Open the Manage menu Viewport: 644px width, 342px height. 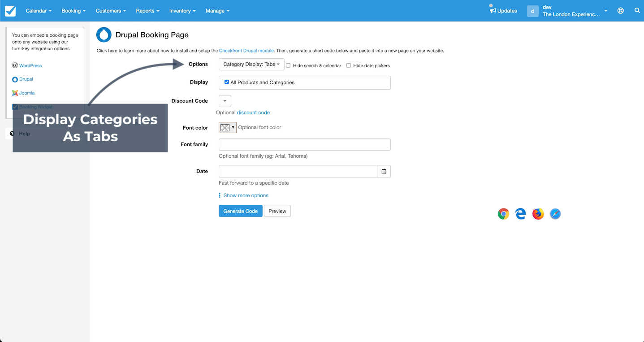(x=217, y=11)
